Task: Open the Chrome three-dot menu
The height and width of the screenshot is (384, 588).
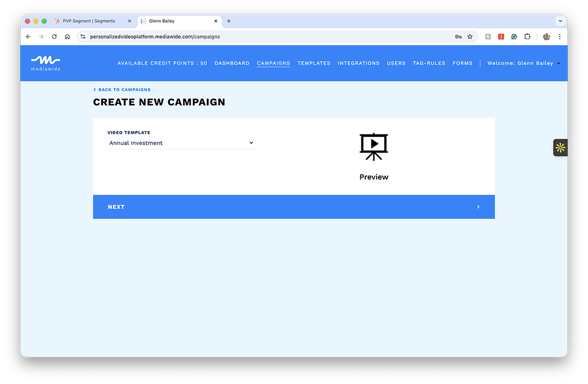Action: tap(560, 36)
